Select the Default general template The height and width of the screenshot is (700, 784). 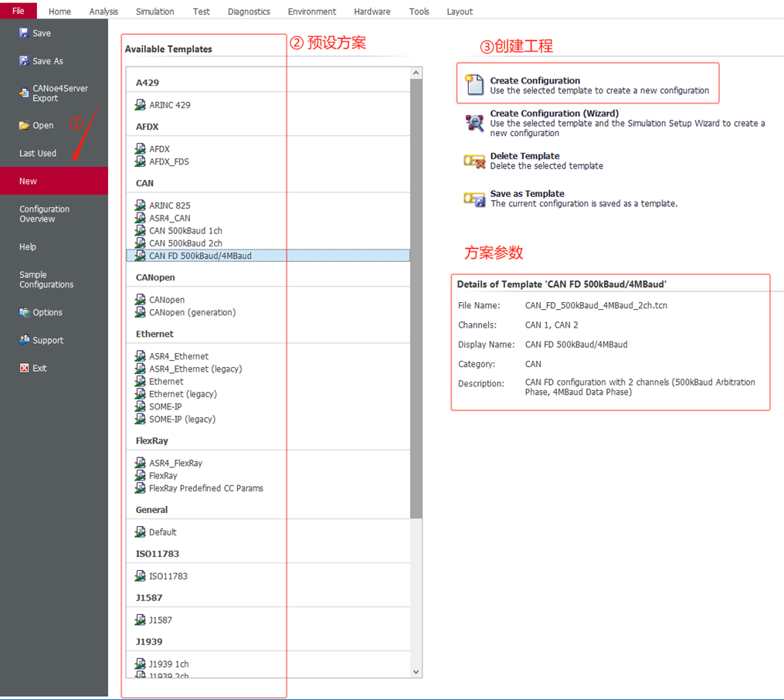268,532
